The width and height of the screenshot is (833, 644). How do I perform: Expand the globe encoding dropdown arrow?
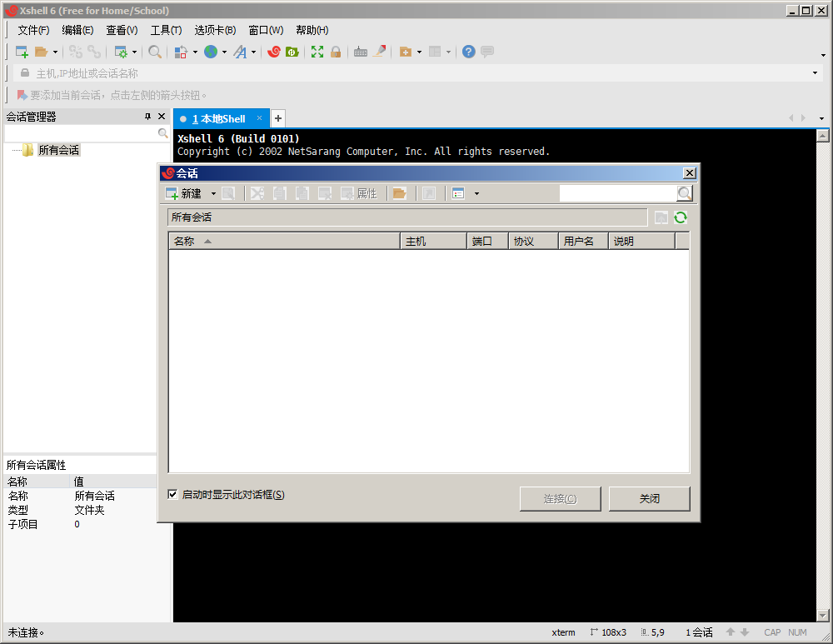coord(224,52)
